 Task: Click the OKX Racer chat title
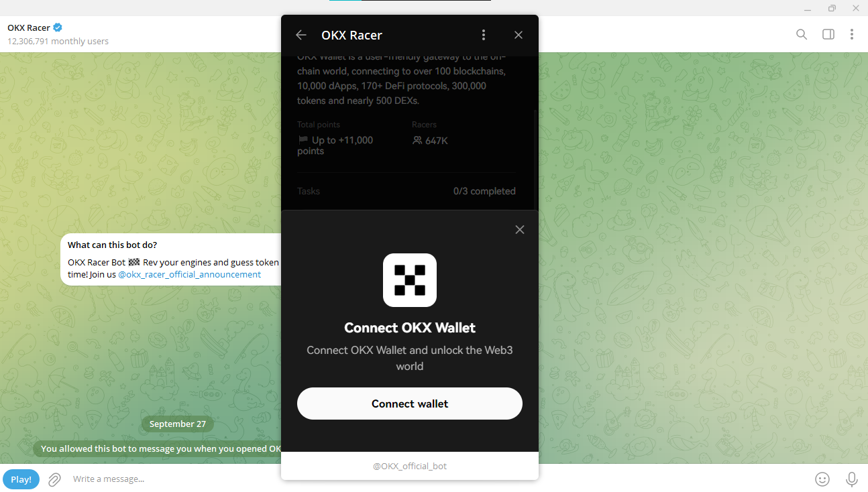tap(29, 27)
